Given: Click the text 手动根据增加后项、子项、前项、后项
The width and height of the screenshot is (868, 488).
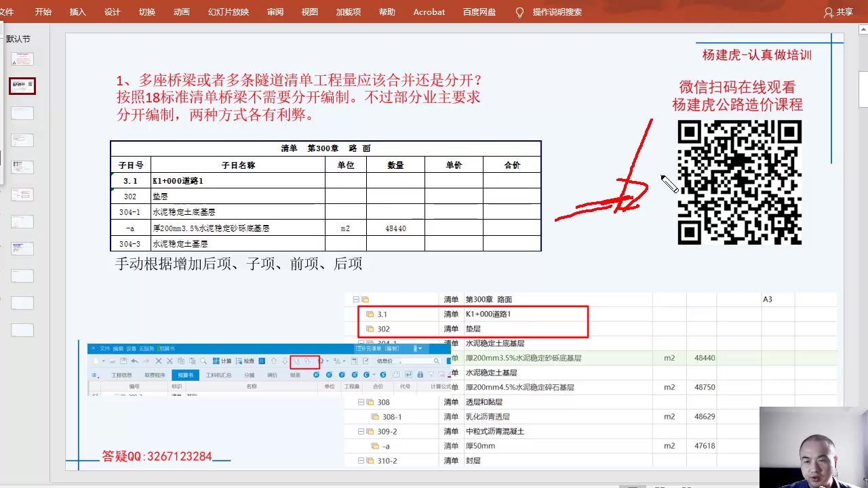Looking at the screenshot, I should [239, 264].
